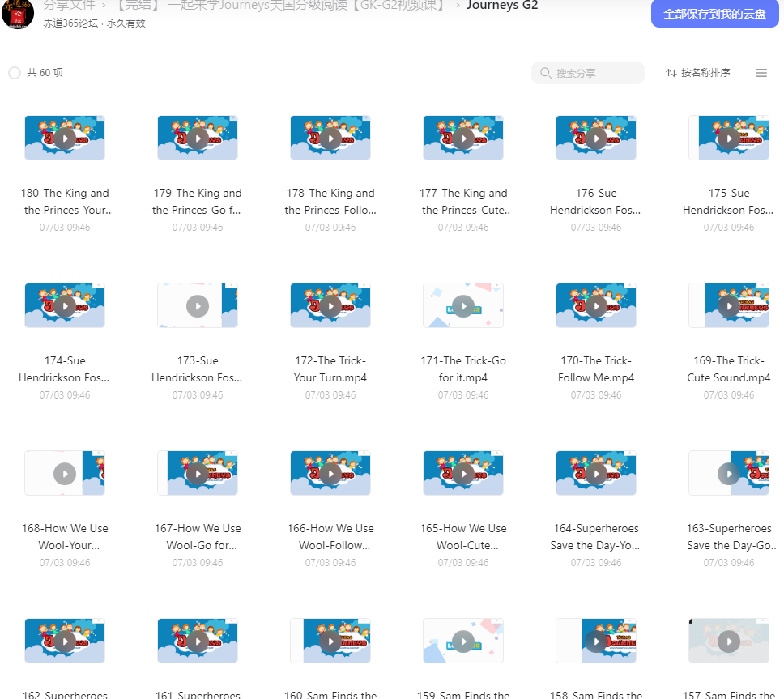Play the 163-Superheroes Save the Day video
Image resolution: width=784 pixels, height=699 pixels.
728,474
